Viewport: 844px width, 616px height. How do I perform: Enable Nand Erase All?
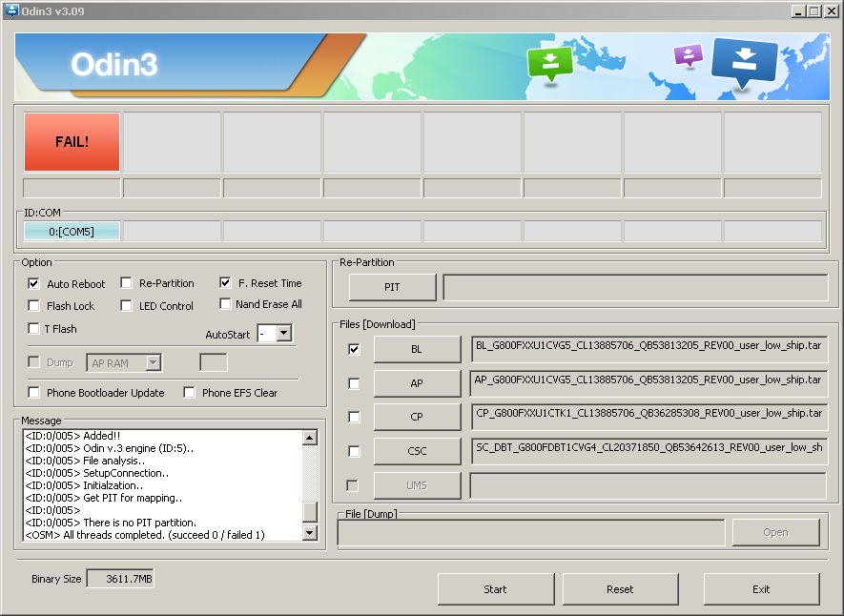point(225,304)
